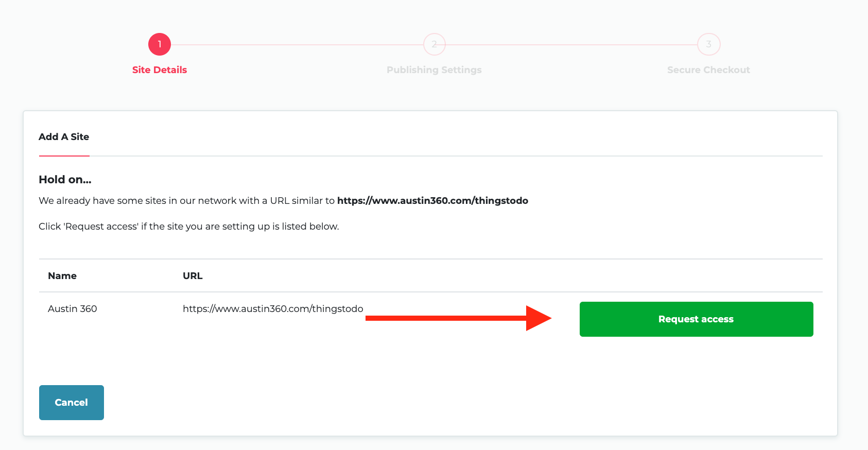Select step 1 circle in progress tracker
The width and height of the screenshot is (868, 450).
point(160,44)
